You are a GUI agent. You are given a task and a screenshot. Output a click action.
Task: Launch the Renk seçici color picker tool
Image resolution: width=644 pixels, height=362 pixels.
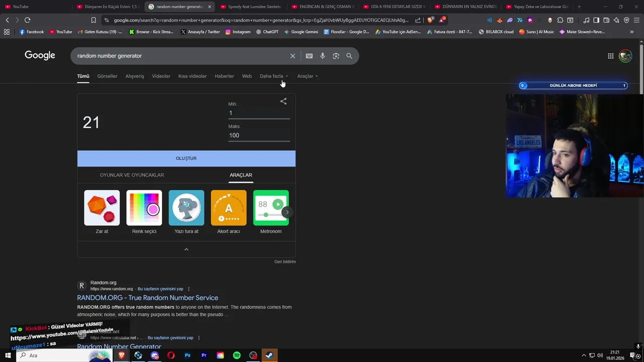(144, 212)
